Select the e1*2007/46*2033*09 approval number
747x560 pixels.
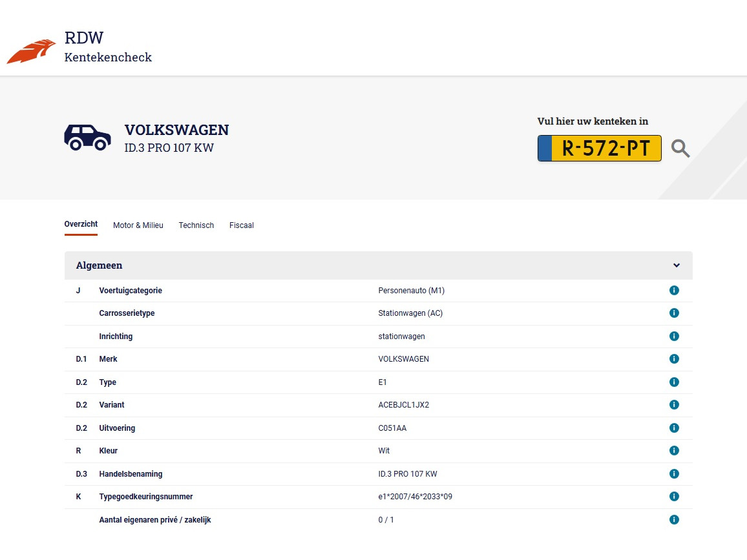coord(416,497)
